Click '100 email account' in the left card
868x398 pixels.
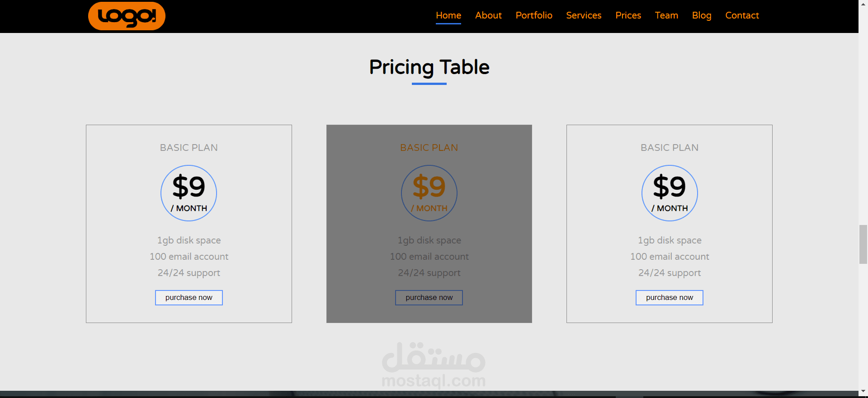[x=189, y=257]
